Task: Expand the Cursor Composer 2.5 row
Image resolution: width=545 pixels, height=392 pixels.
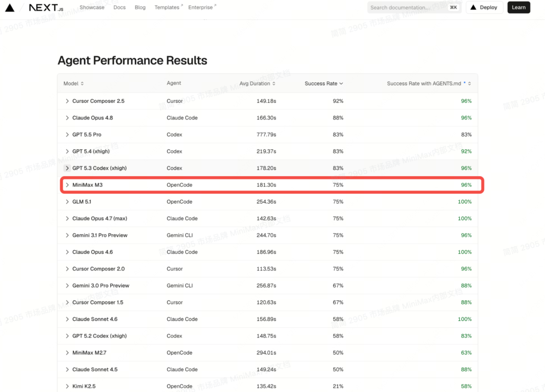Action: (x=67, y=101)
